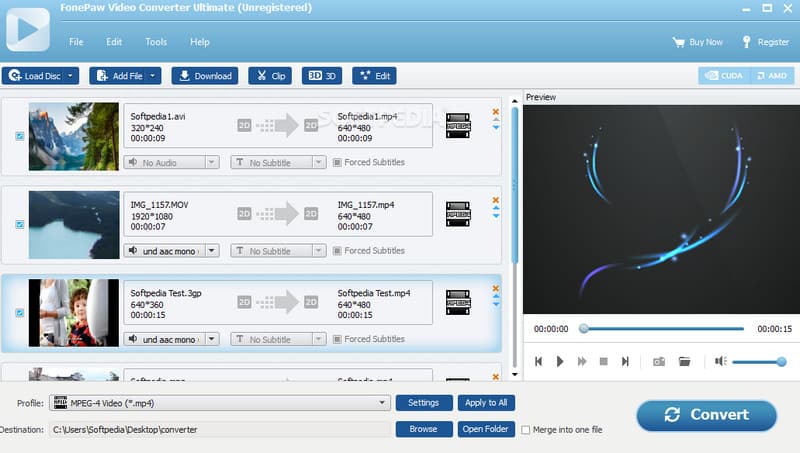This screenshot has height=453, width=800.
Task: Click the Clip scissors tool
Action: pos(270,75)
